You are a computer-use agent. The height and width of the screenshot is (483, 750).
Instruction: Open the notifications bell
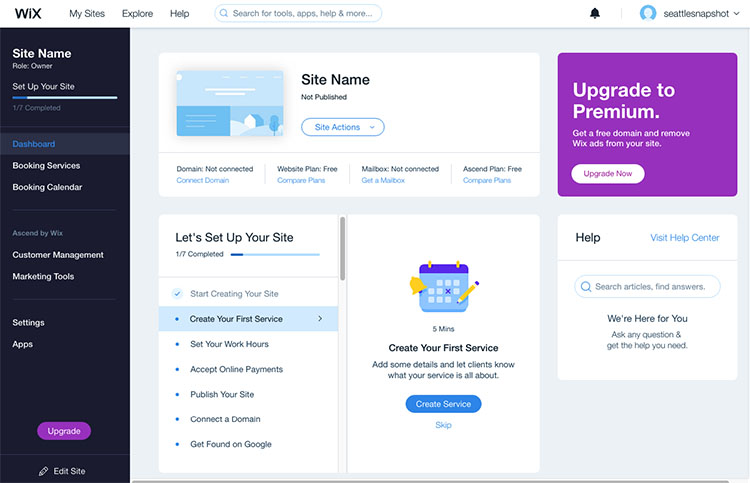click(596, 14)
